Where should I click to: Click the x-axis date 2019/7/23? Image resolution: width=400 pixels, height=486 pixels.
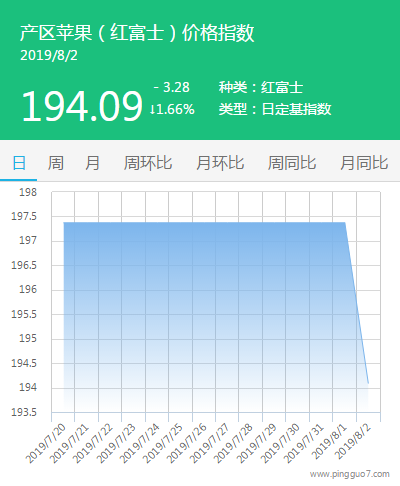click(116, 443)
